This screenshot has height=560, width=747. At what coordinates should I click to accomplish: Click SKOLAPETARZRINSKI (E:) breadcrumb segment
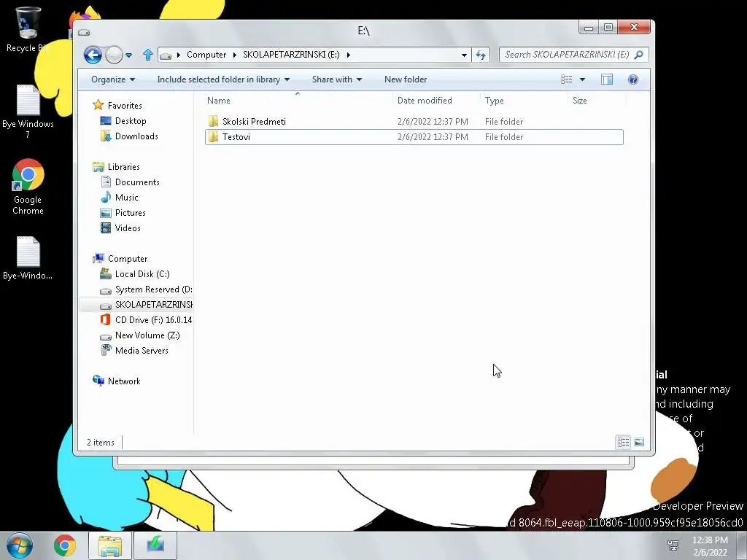pos(291,55)
